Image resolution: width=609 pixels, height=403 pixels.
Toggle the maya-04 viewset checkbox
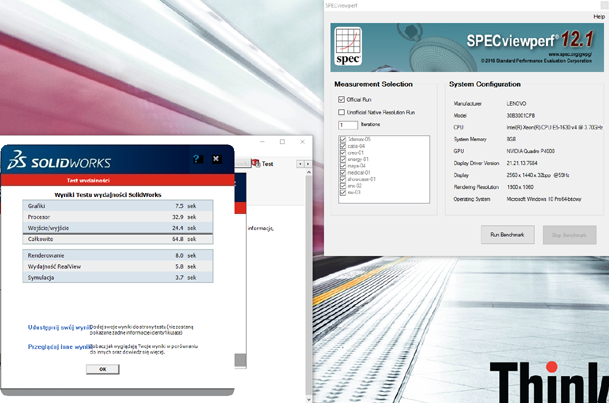343,166
